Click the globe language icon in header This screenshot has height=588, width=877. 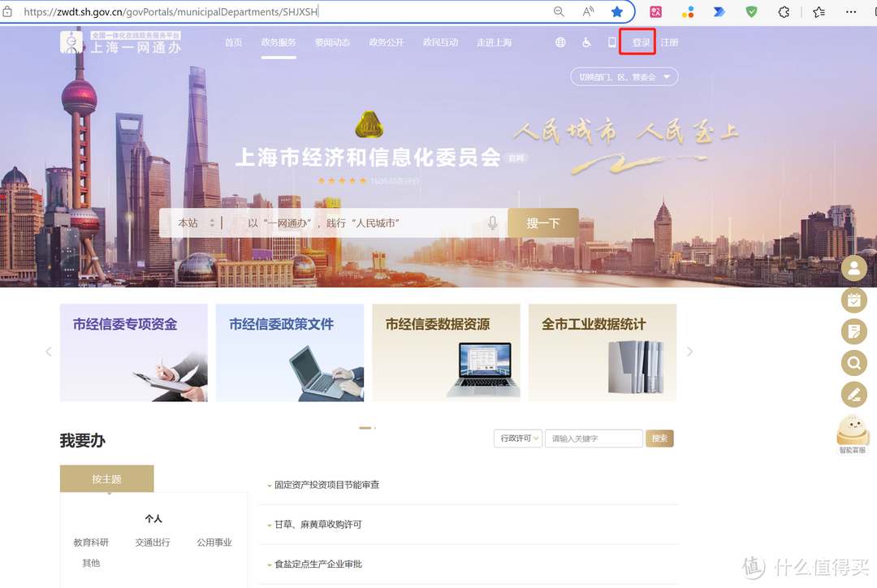click(x=560, y=42)
